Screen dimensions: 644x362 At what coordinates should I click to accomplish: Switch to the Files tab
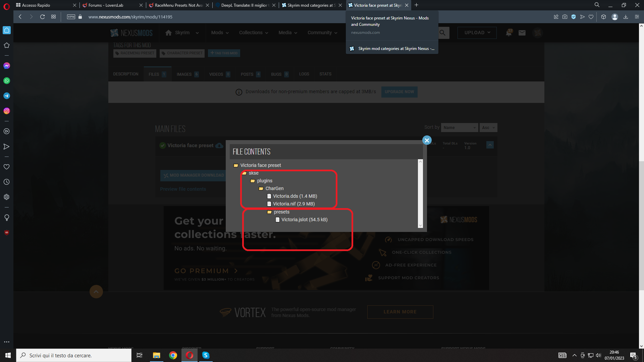click(157, 74)
